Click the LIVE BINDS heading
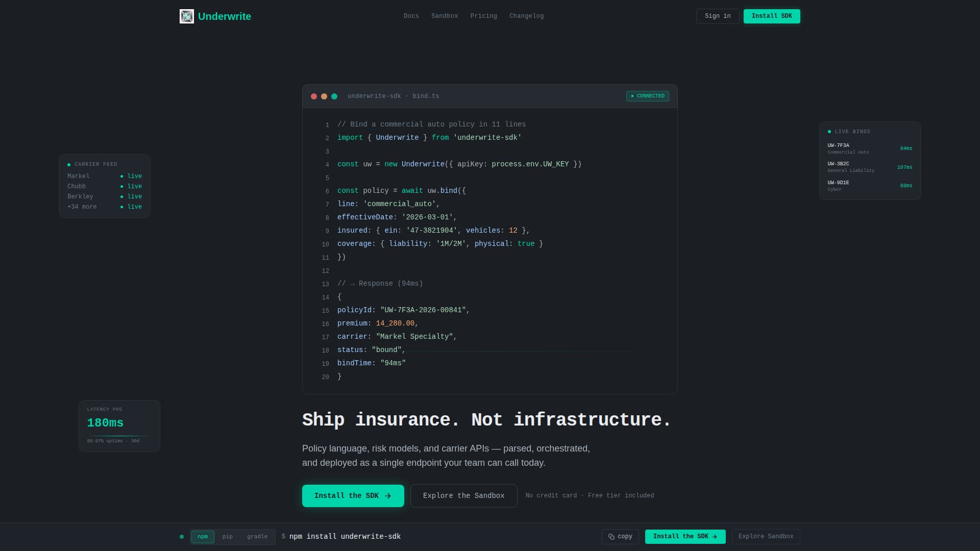 click(852, 132)
